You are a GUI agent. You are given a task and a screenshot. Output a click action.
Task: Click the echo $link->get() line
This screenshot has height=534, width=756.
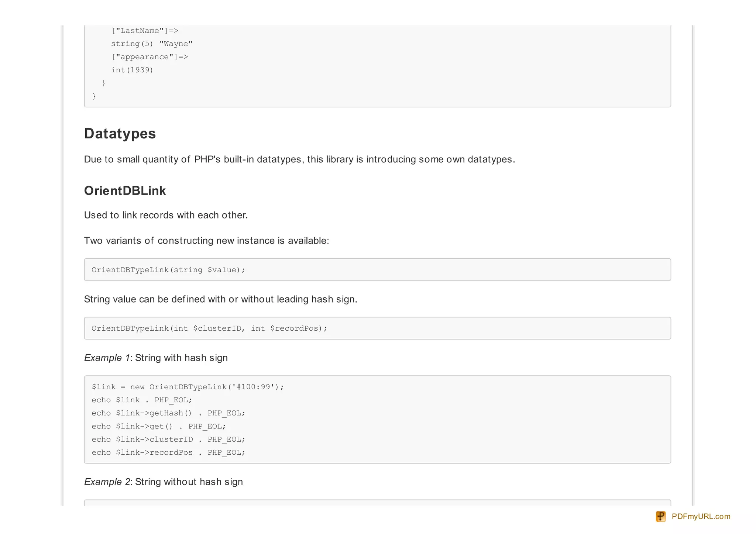(159, 426)
